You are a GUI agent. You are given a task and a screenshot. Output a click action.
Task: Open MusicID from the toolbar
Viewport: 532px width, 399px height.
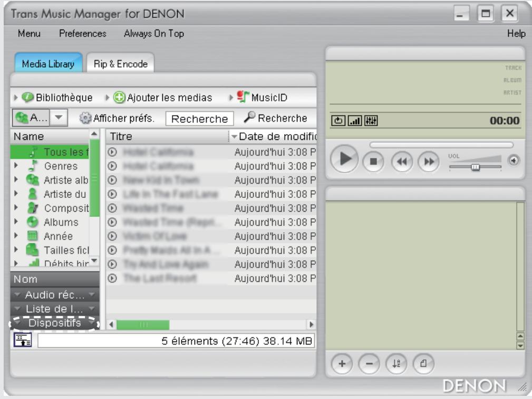tap(262, 98)
